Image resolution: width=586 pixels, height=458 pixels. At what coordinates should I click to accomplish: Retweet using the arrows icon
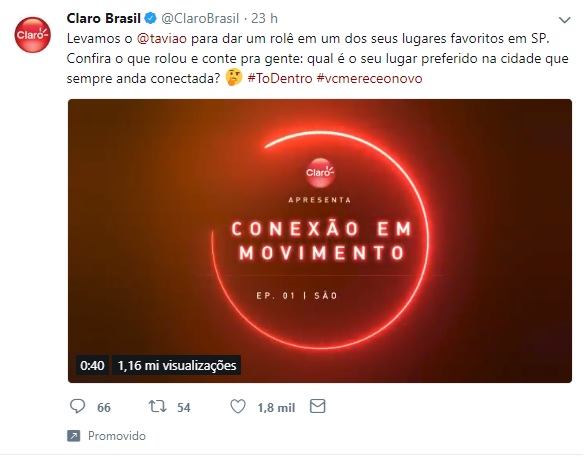click(157, 406)
